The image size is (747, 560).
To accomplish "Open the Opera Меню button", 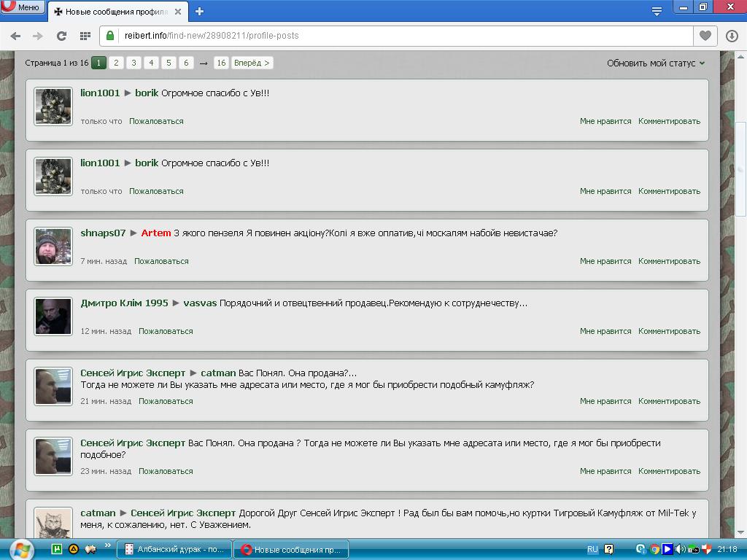I will (22, 7).
